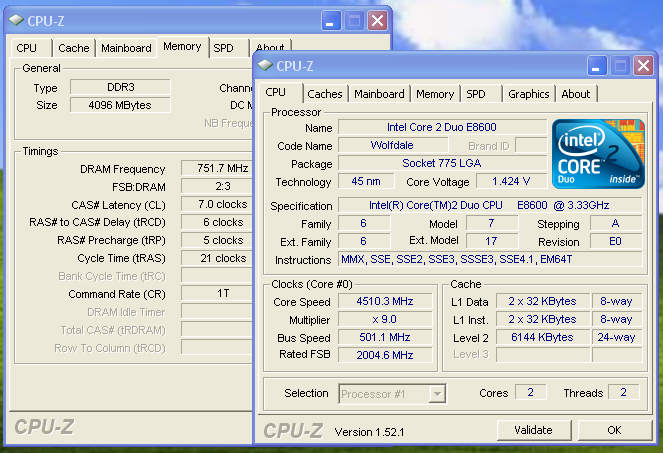The width and height of the screenshot is (663, 453).
Task: Click the Level 2 associativity 24-way
Action: [616, 337]
